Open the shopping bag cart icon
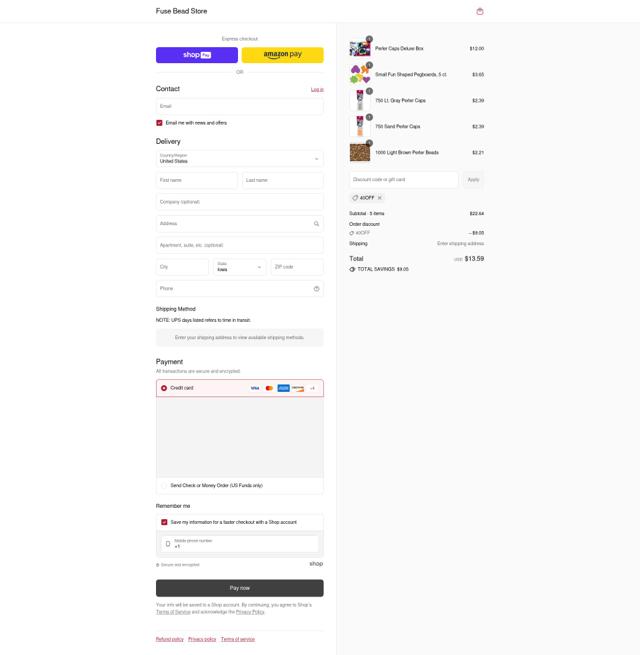The height and width of the screenshot is (655, 640). point(480,11)
